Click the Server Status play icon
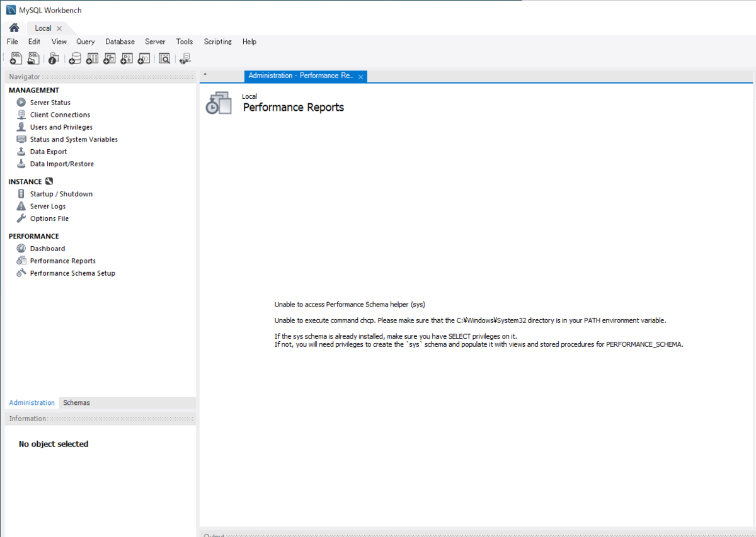The height and width of the screenshot is (537, 756). [21, 103]
